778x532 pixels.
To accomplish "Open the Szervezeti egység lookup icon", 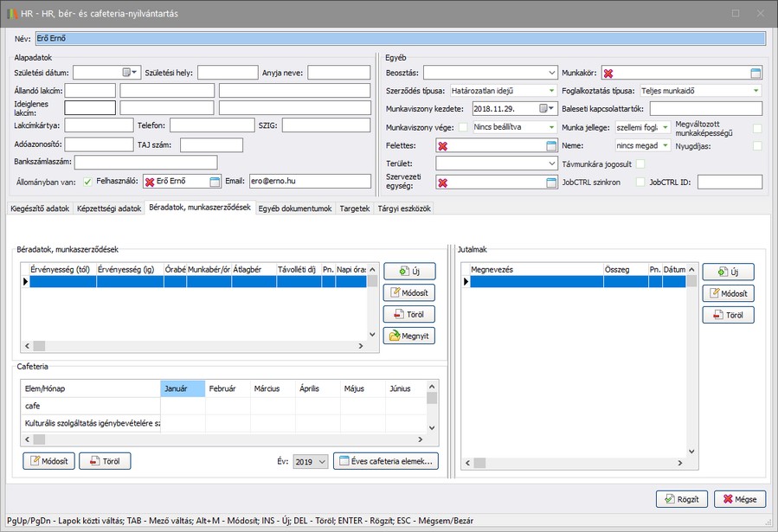I will point(550,183).
